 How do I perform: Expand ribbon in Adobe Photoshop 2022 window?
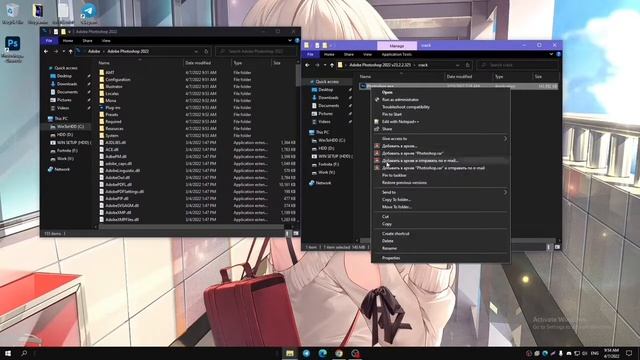[290, 41]
